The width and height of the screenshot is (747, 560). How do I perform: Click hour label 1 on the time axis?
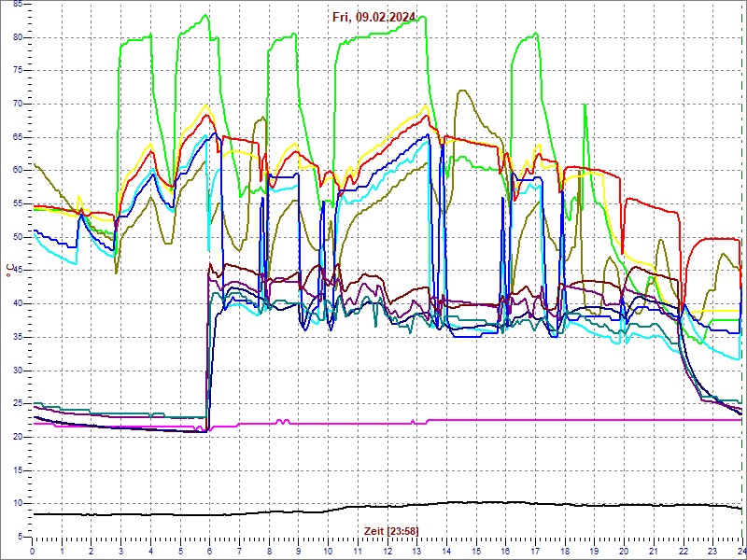[x=62, y=551]
